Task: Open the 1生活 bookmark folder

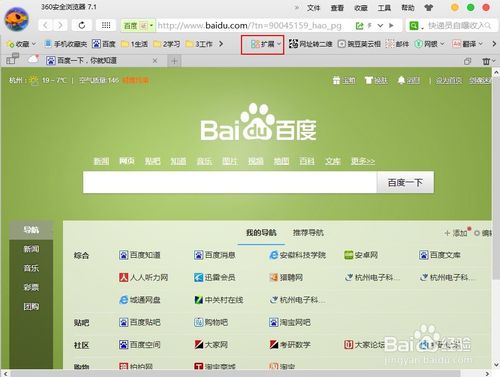Action: [x=135, y=44]
